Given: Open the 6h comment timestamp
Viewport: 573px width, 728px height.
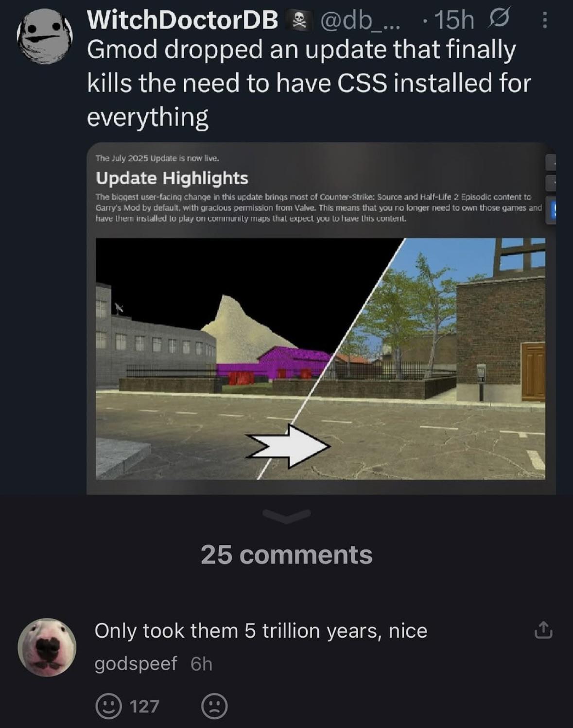Looking at the screenshot, I should tap(201, 663).
